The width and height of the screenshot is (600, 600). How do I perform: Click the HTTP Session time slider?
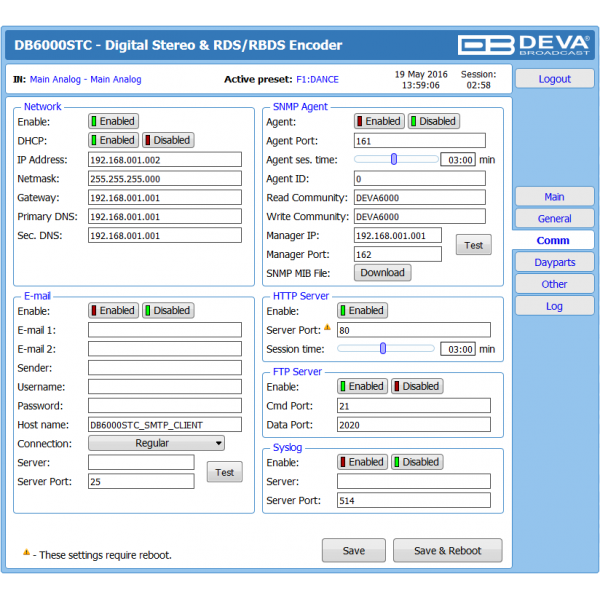tap(386, 349)
